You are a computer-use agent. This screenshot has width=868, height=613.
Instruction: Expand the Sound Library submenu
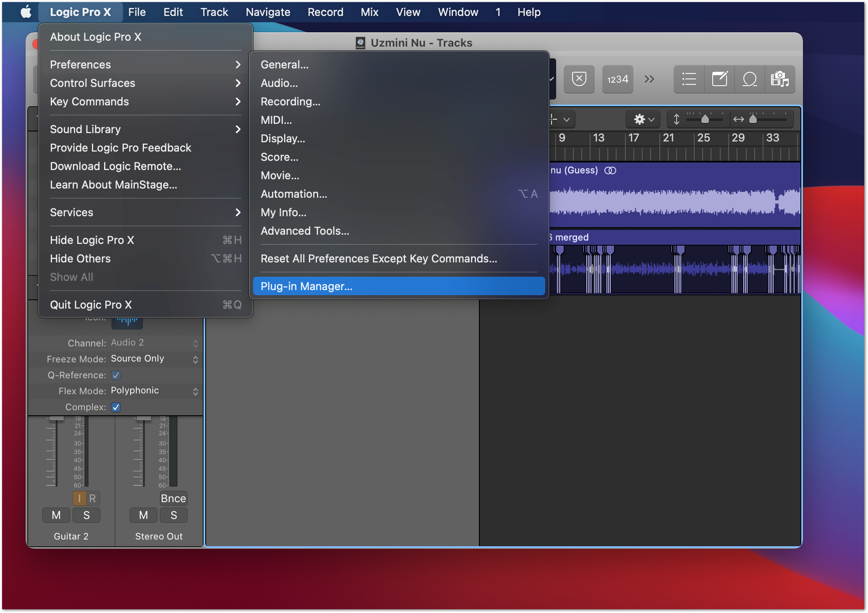tap(146, 129)
